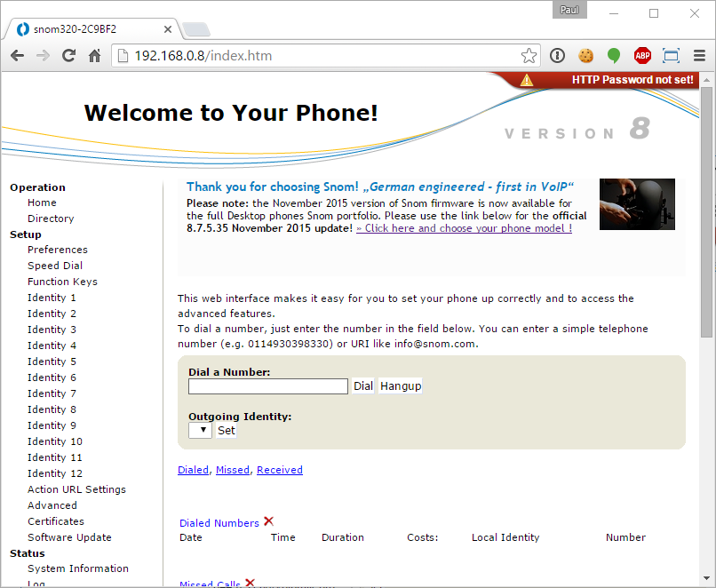Reload the page
The width and height of the screenshot is (716, 588).
tap(68, 56)
